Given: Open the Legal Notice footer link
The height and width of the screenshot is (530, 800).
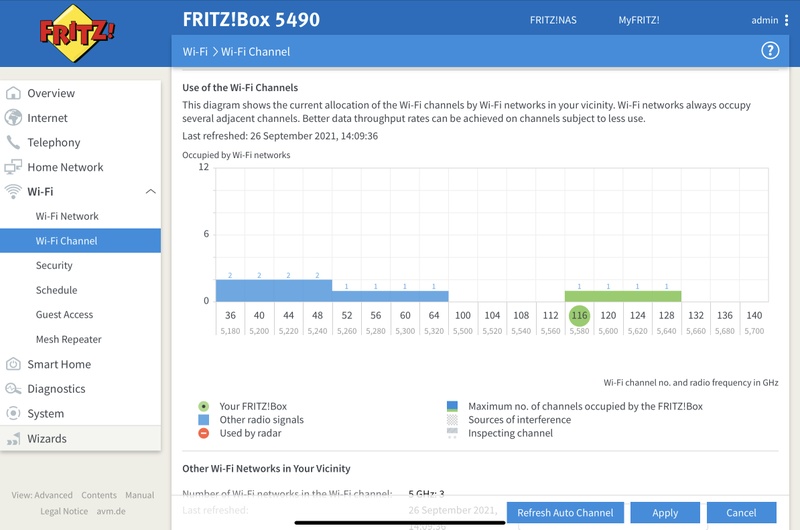Looking at the screenshot, I should (x=64, y=511).
